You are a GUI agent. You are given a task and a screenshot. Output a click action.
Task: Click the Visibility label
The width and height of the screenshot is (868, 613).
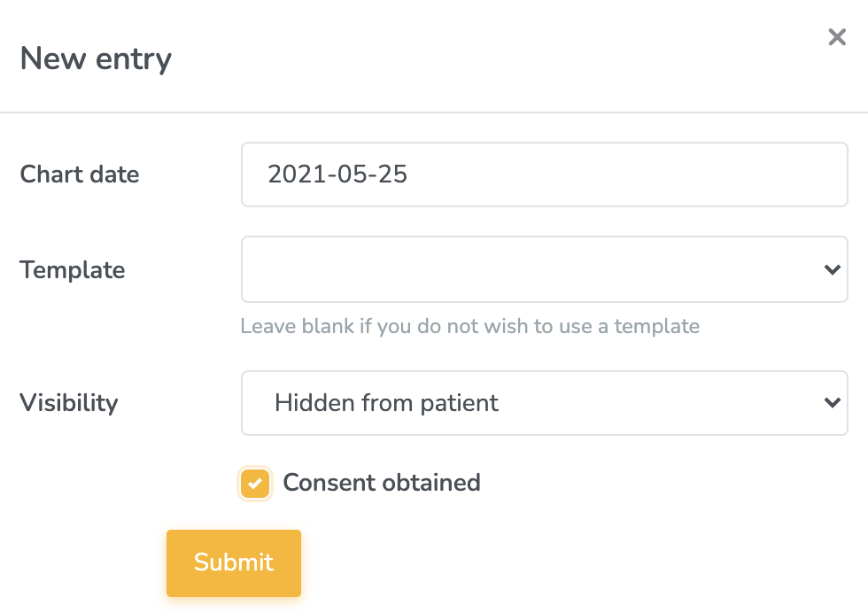pyautogui.click(x=68, y=403)
